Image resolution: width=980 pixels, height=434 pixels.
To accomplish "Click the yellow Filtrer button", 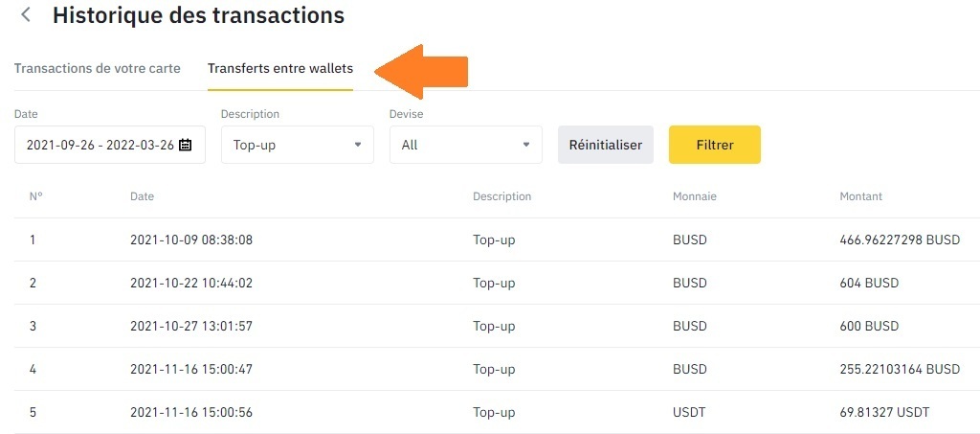I will pos(714,145).
